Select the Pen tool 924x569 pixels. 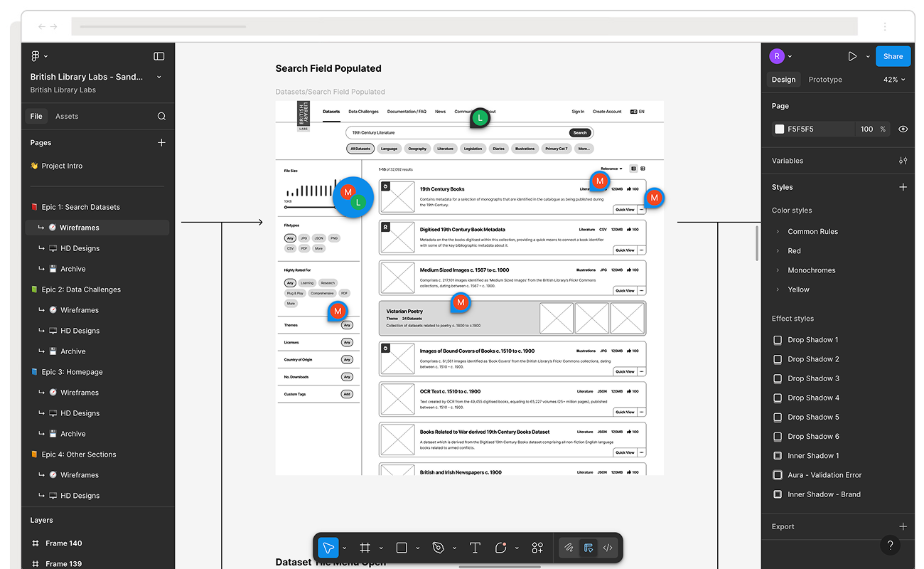tap(439, 548)
